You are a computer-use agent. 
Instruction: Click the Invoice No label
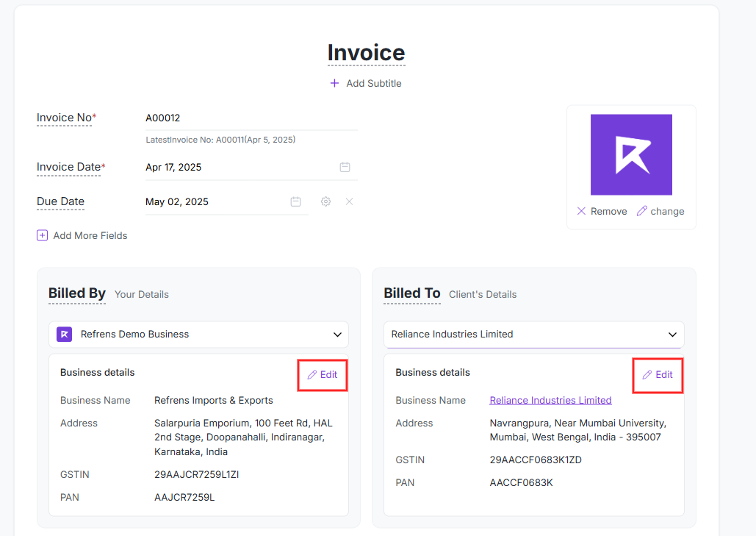65,118
